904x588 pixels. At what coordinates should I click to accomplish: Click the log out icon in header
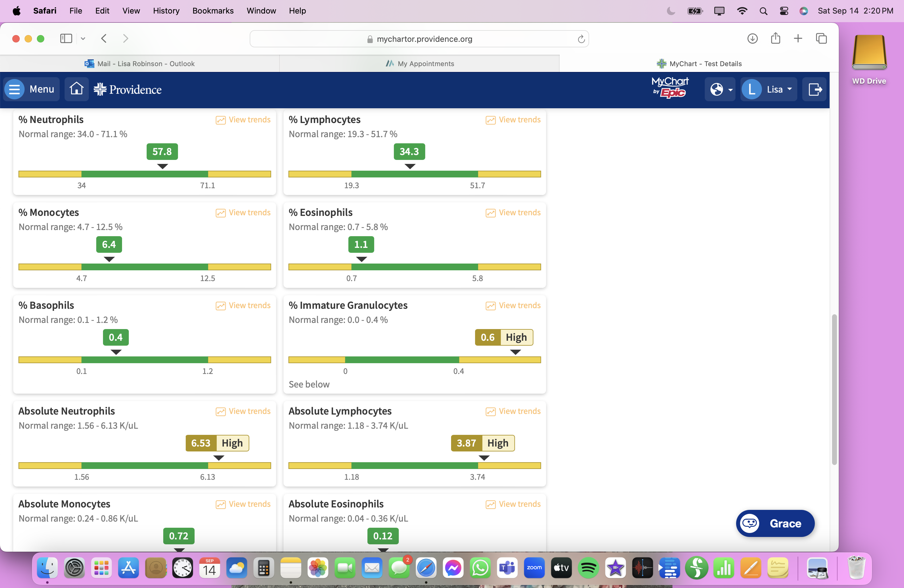click(814, 89)
